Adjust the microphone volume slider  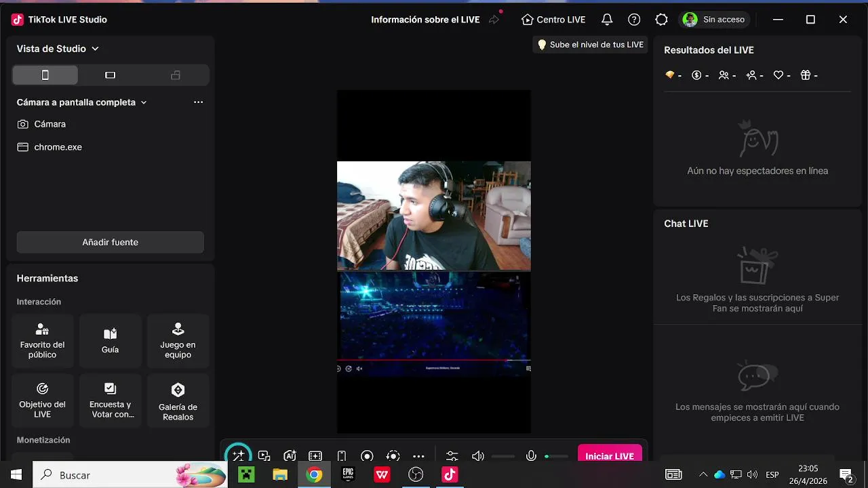[556, 456]
